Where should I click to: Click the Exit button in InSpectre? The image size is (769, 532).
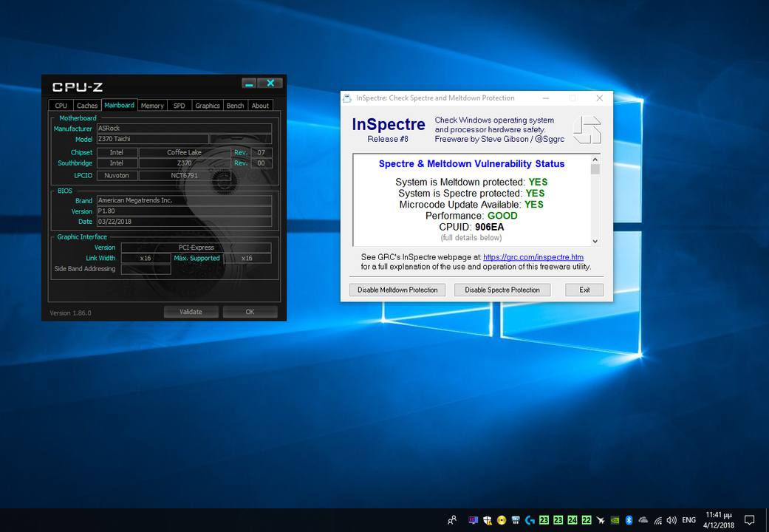(584, 290)
